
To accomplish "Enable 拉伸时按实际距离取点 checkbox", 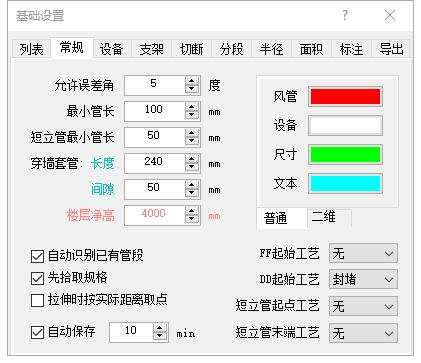I will click(x=37, y=300).
